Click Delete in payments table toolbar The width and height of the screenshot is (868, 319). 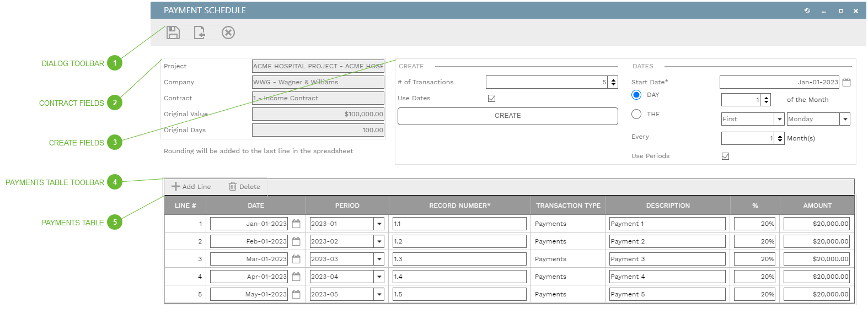tap(244, 187)
